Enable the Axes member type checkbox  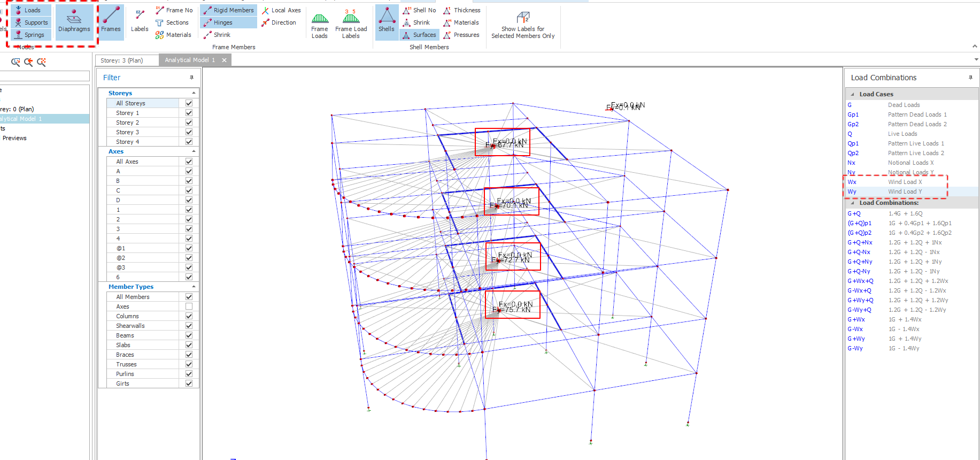[x=189, y=306]
